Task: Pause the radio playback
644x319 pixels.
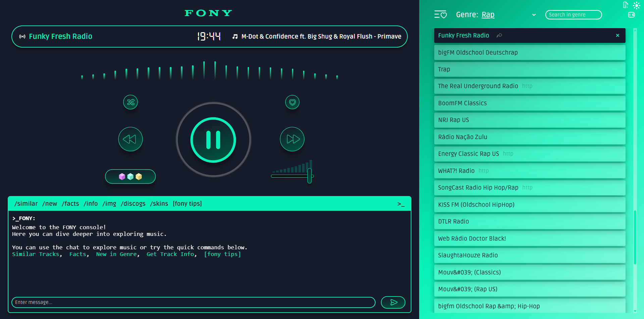Action: (x=213, y=140)
